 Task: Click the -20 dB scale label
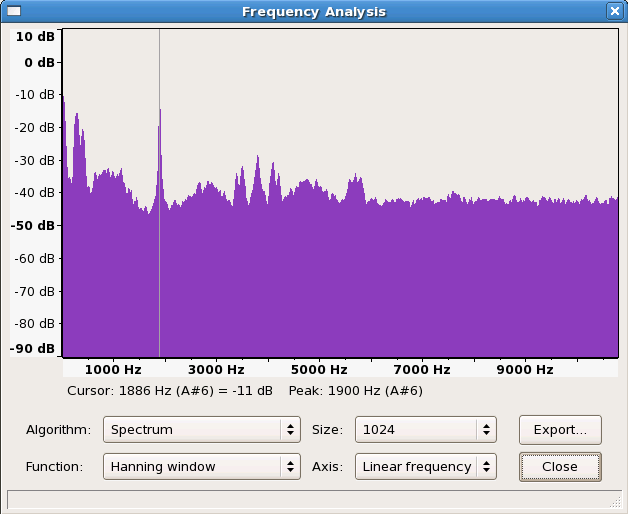(x=34, y=128)
